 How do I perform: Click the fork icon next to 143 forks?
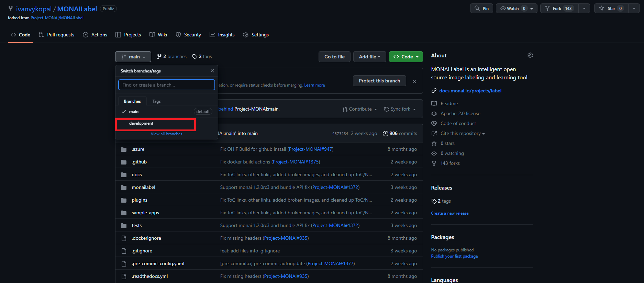click(x=434, y=163)
